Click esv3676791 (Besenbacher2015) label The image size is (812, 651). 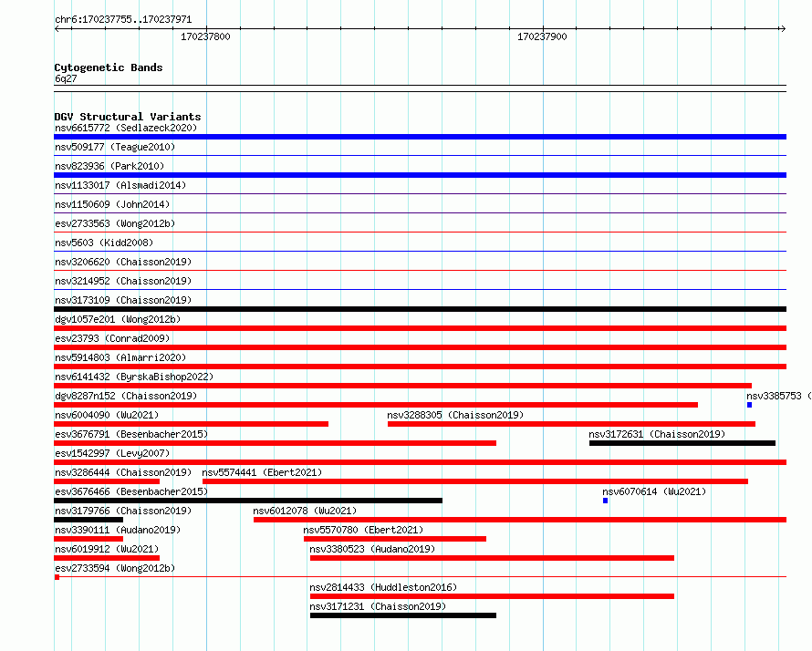coord(131,434)
